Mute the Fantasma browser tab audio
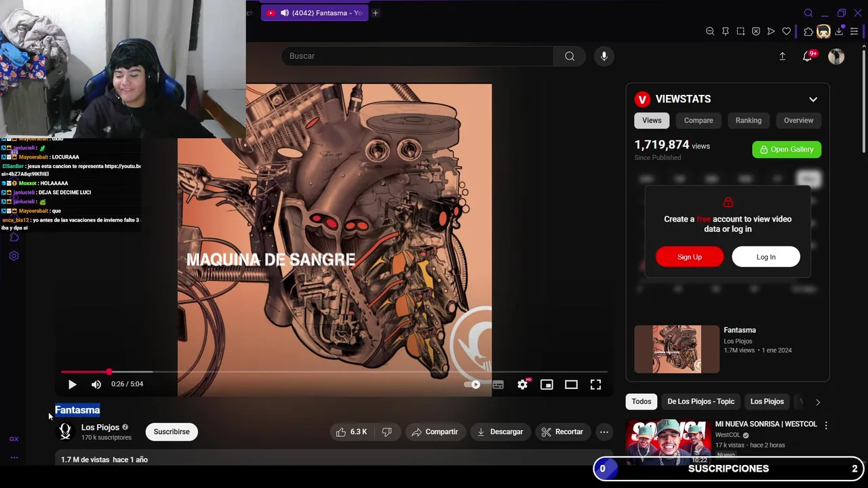 point(285,13)
